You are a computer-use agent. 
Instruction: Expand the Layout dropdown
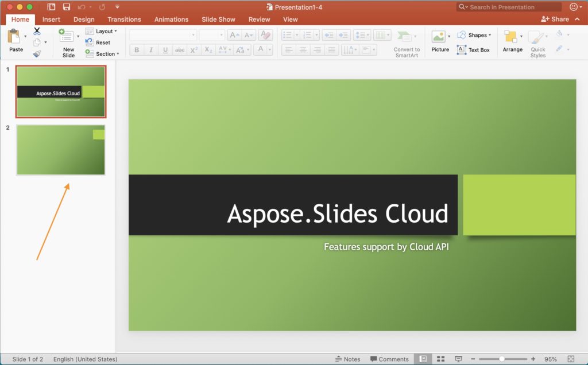point(102,31)
